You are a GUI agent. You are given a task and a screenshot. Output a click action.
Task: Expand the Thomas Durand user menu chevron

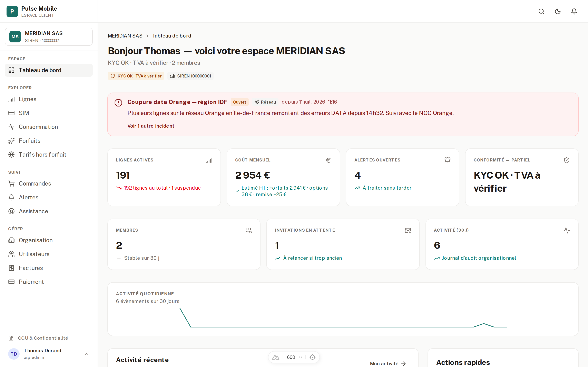87,354
